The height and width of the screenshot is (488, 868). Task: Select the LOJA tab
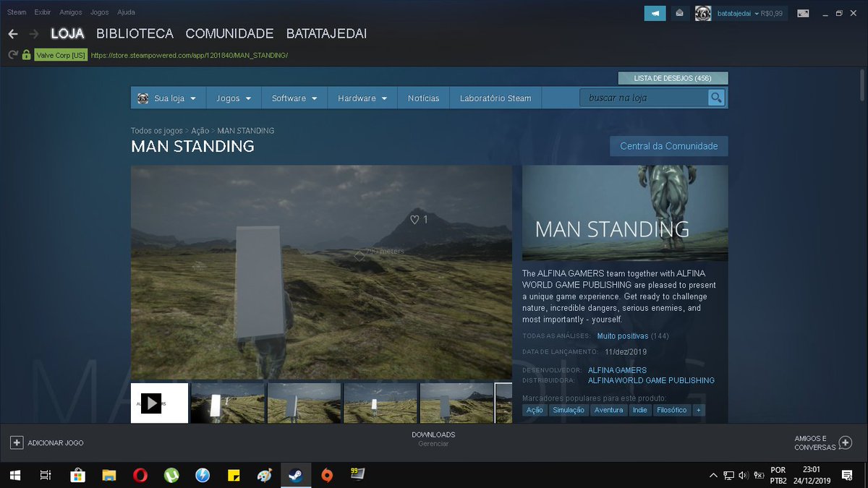[67, 34]
